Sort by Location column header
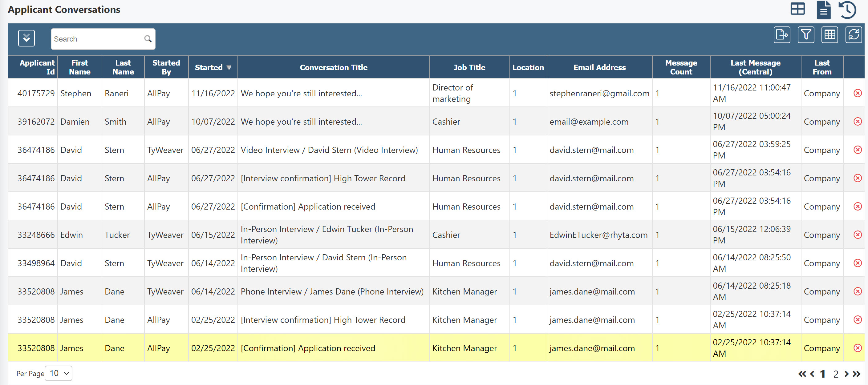 [528, 67]
